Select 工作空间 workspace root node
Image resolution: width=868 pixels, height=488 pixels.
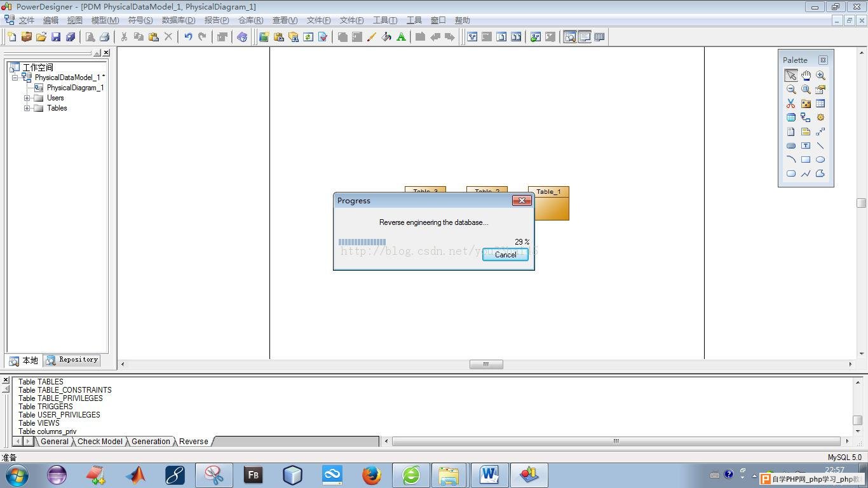38,67
